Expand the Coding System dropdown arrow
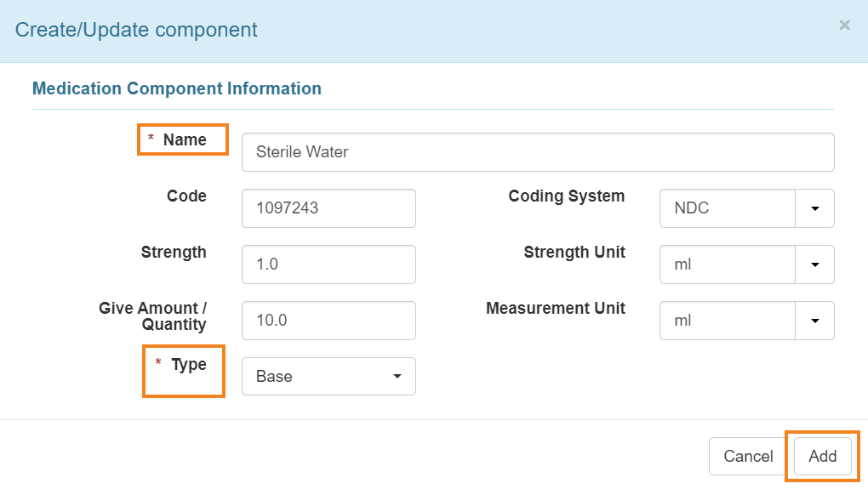The height and width of the screenshot is (489, 868). [814, 208]
